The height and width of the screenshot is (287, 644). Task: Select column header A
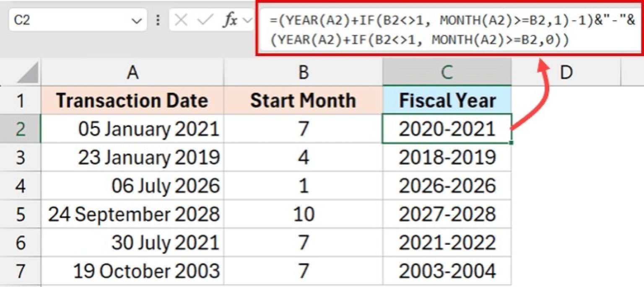(x=133, y=71)
